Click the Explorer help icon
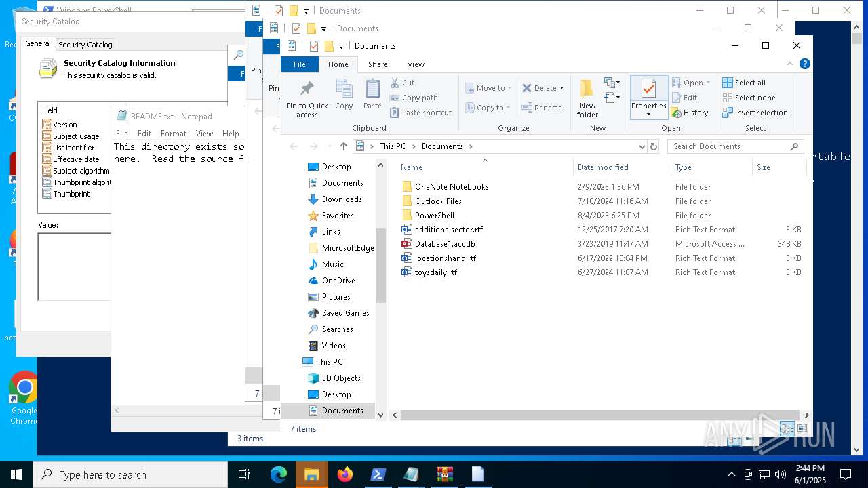868x488 pixels. (x=805, y=64)
